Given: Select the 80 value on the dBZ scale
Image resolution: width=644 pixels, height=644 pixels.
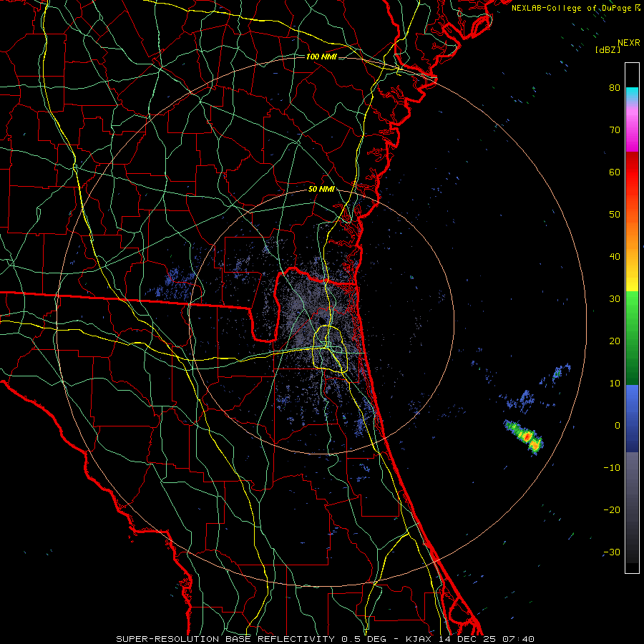Looking at the screenshot, I should coord(615,87).
